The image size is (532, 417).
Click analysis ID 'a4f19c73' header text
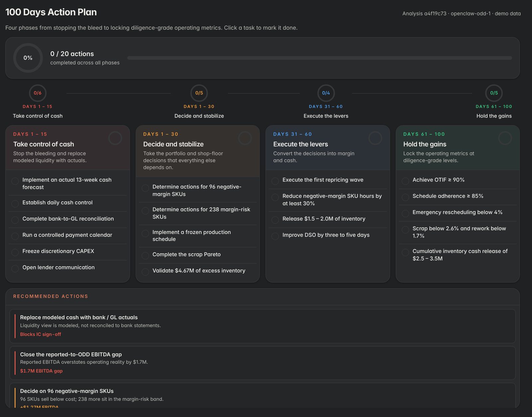tap(435, 14)
